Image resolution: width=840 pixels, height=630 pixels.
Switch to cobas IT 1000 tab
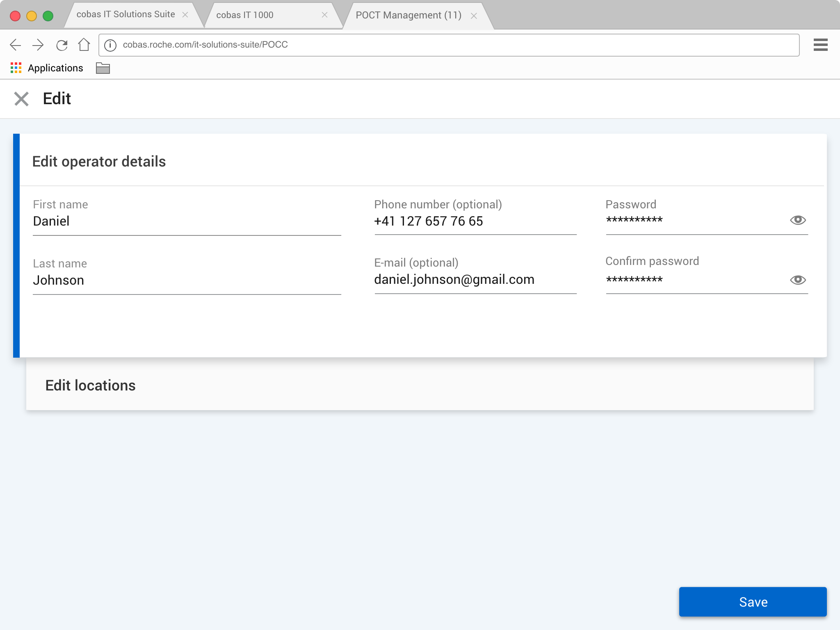click(245, 15)
